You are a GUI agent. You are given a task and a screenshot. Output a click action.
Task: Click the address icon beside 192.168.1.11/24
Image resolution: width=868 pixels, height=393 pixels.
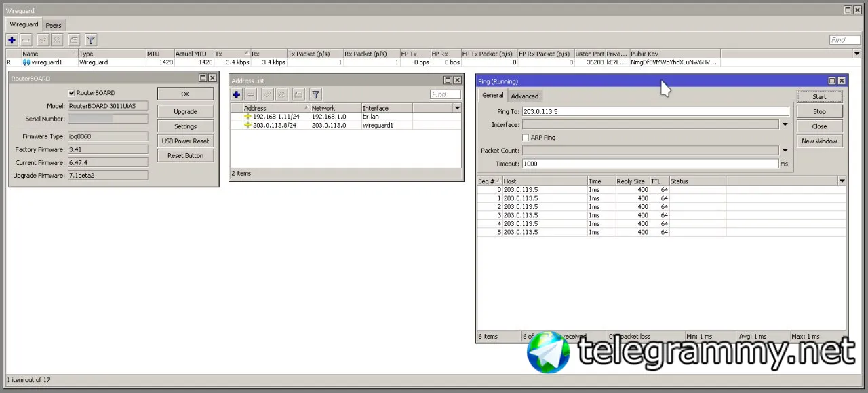248,117
